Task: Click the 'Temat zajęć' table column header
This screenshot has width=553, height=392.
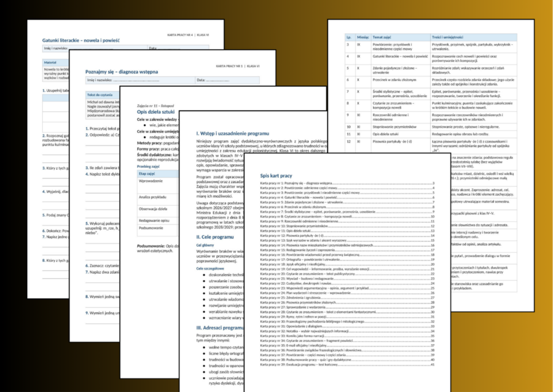Action: click(x=400, y=37)
